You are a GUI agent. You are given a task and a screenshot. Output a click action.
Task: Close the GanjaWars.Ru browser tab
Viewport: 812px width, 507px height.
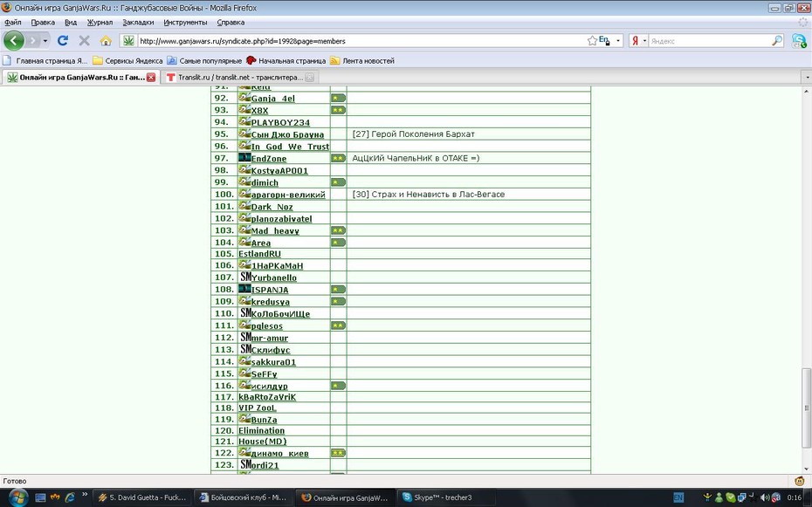click(x=151, y=77)
